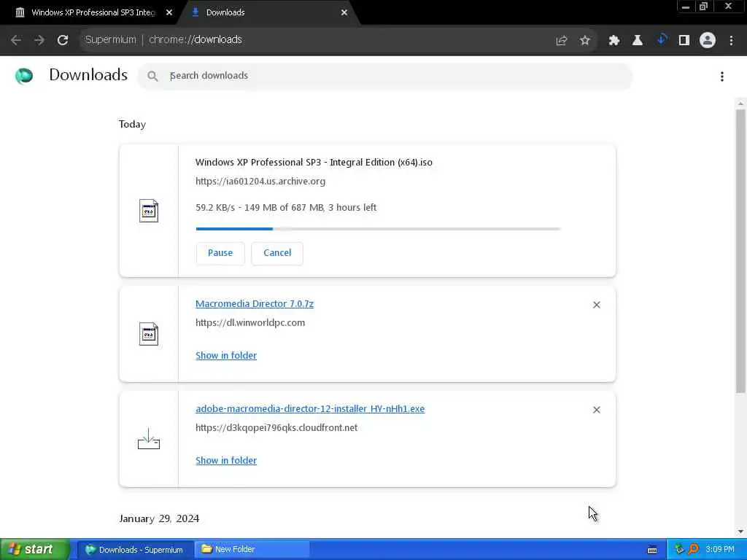The image size is (747, 560).
Task: Click the https://ia601204.us.archive.org source text
Action: coord(260,182)
